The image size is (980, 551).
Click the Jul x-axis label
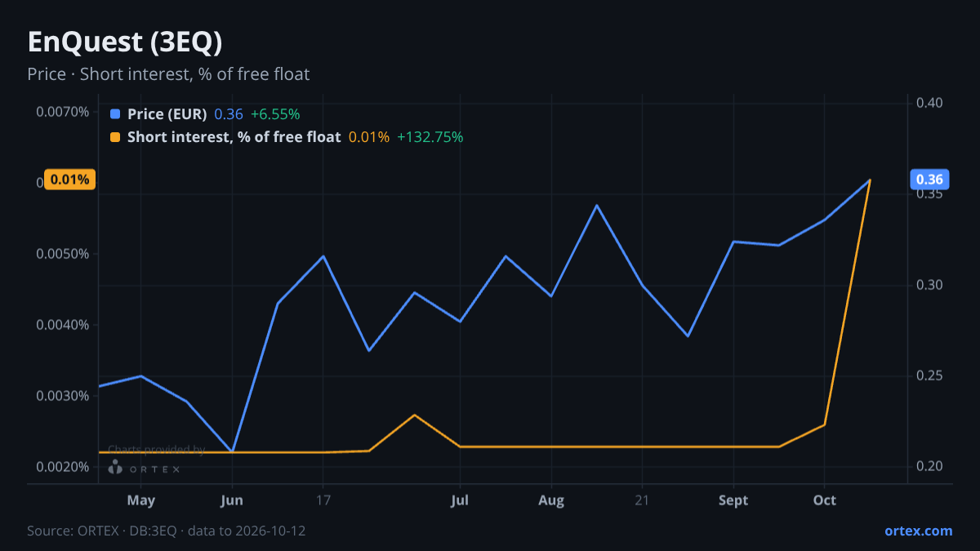(x=460, y=500)
